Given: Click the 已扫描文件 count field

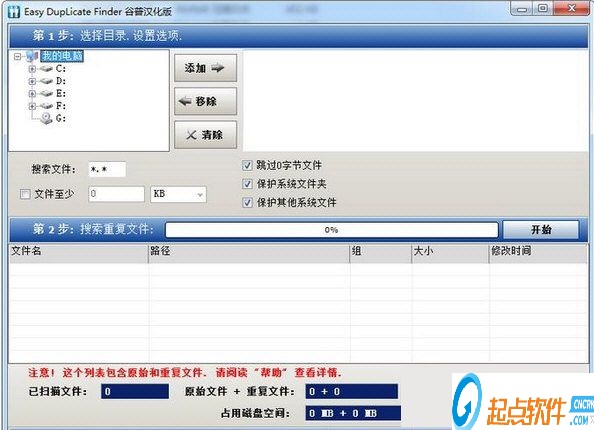Looking at the screenshot, I should tap(135, 391).
